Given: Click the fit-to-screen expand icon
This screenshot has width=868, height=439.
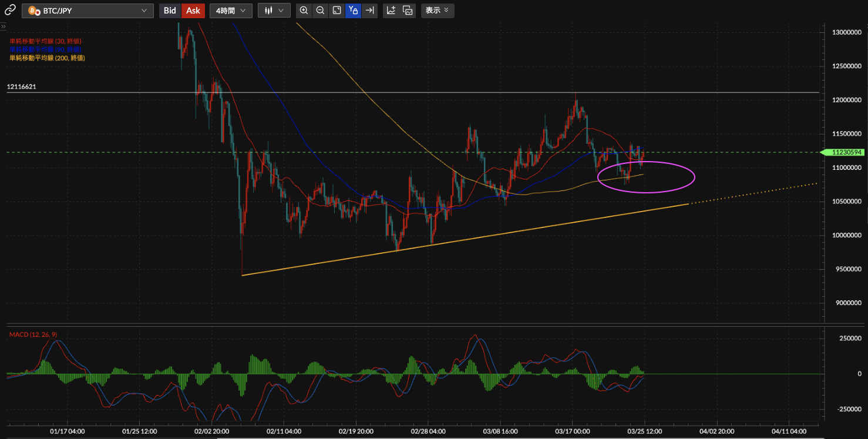Looking at the screenshot, I should tap(337, 11).
